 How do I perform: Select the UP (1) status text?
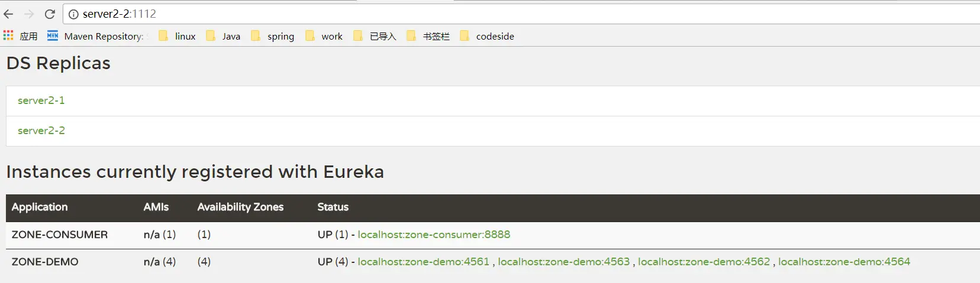[x=333, y=235]
